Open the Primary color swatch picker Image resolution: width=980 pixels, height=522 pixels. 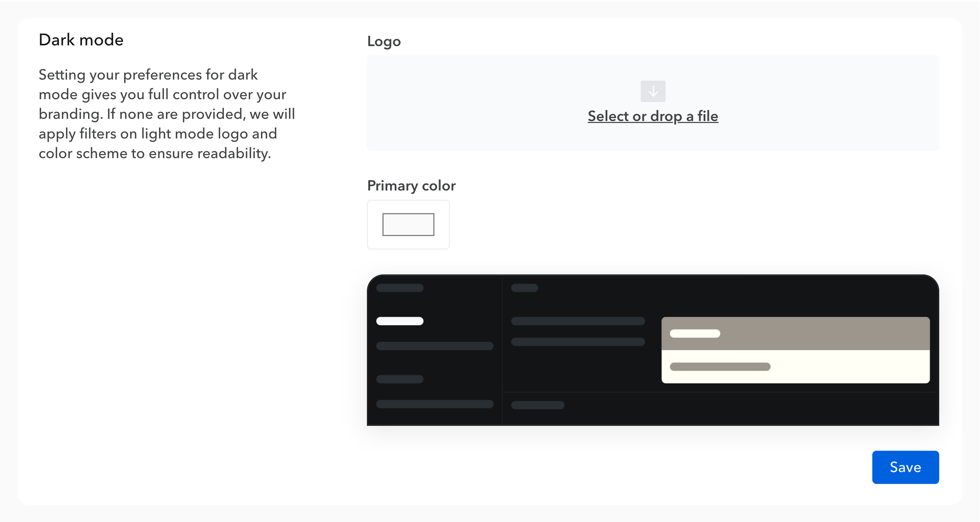coord(408,225)
